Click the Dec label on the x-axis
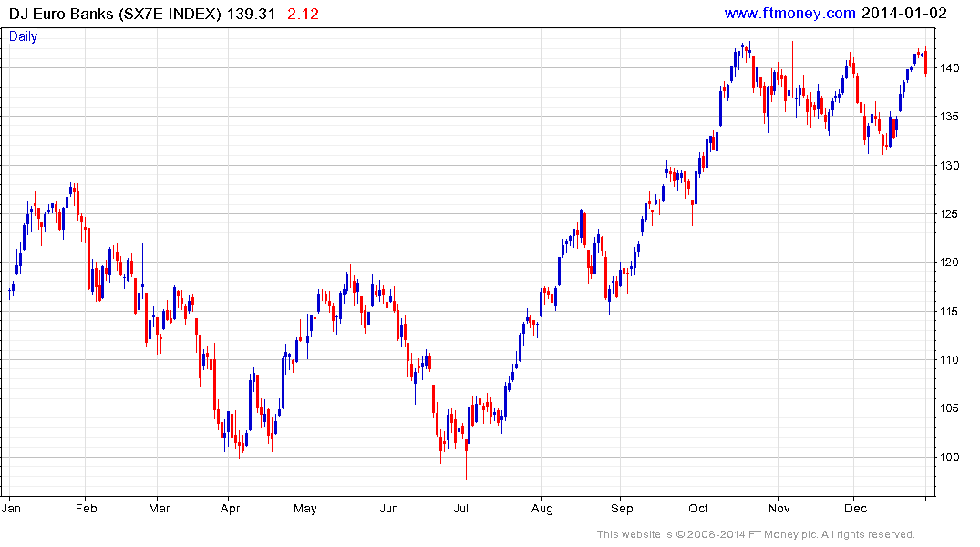Viewport: 980px width, 547px height. pyautogui.click(x=855, y=508)
